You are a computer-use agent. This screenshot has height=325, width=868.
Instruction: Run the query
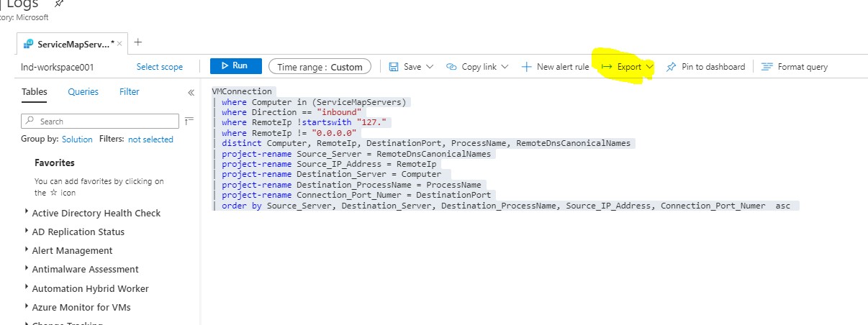(x=235, y=66)
